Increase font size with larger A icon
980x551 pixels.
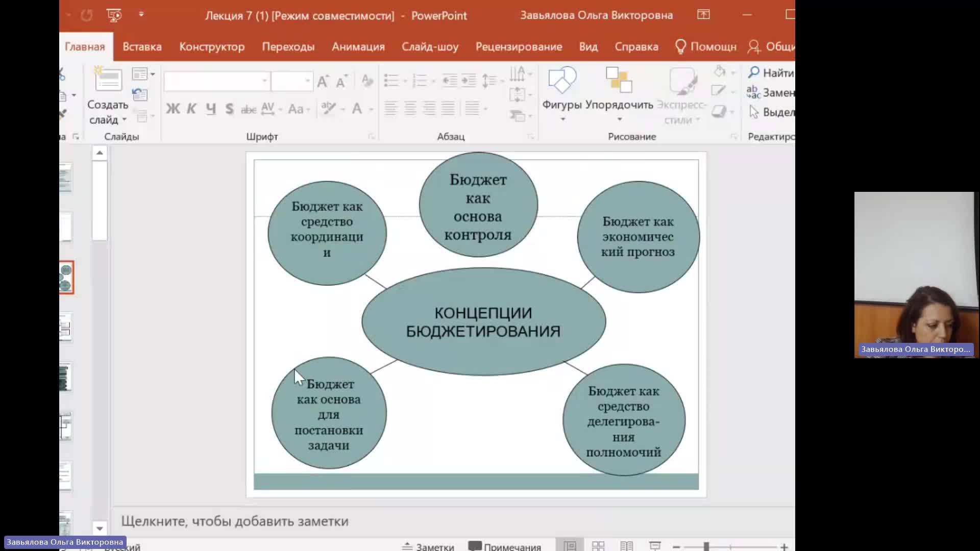323,81
